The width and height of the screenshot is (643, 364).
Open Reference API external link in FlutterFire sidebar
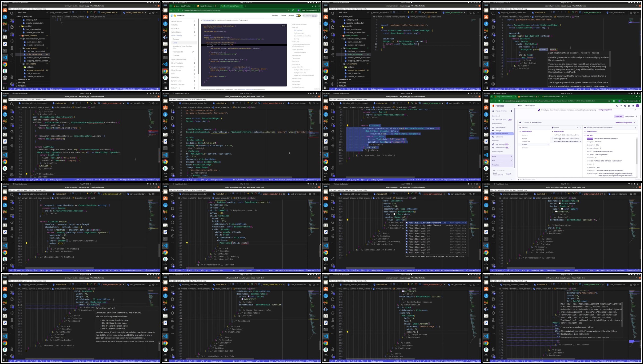pos(183,52)
